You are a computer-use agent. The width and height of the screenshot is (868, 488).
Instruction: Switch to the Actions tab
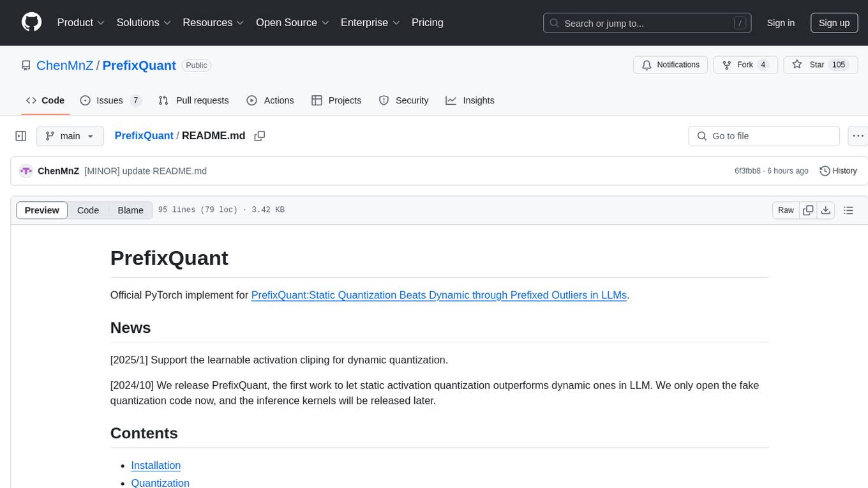pyautogui.click(x=270, y=100)
